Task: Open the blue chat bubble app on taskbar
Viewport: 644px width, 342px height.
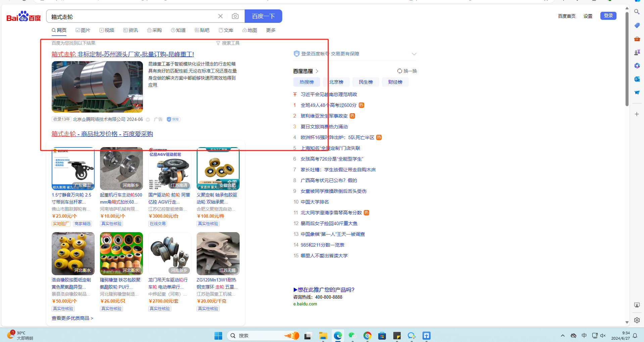Action: point(411,336)
